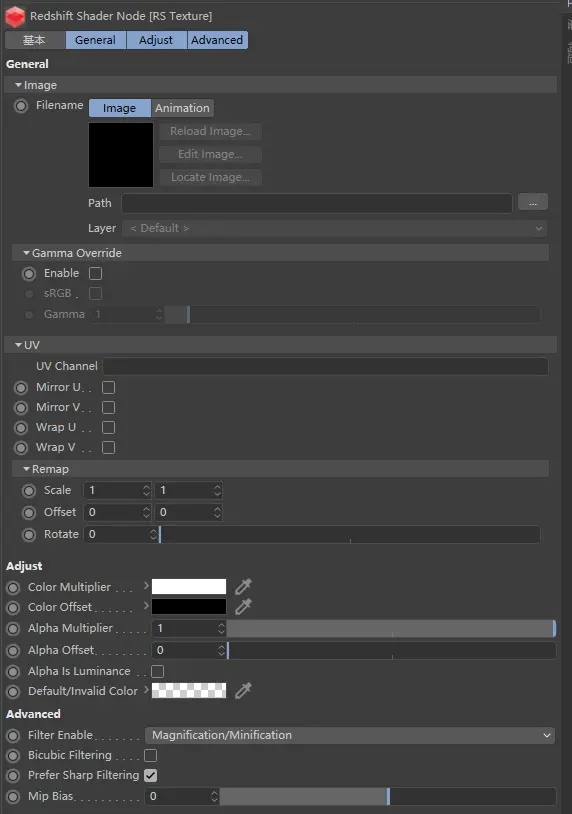The width and height of the screenshot is (572, 814).
Task: Click the Redshift cube logo icon
Action: (15, 17)
